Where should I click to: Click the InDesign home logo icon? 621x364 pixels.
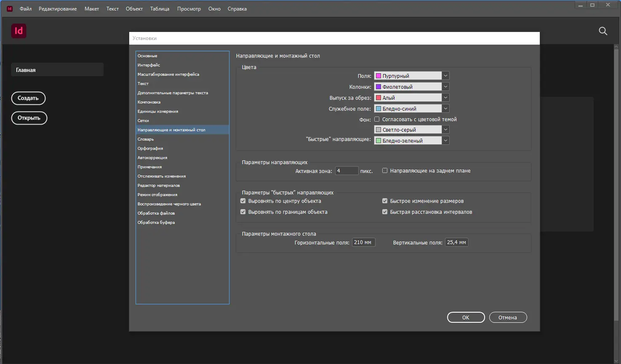tap(19, 31)
